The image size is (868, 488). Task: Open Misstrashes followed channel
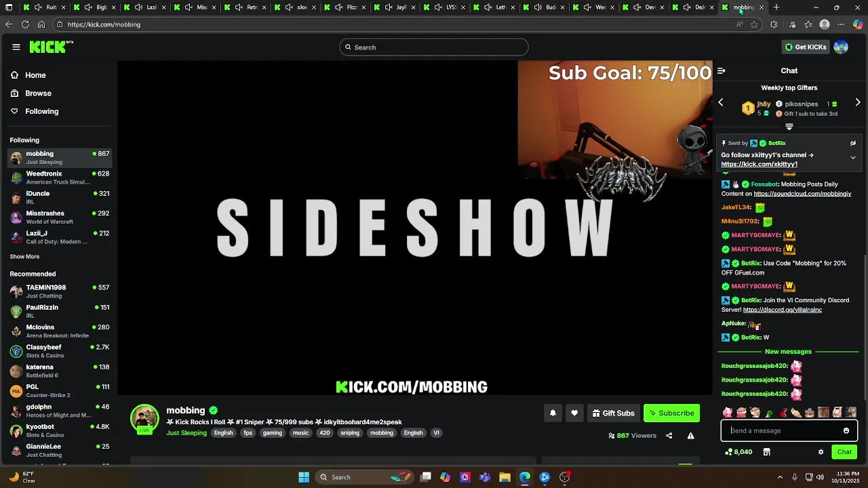(60, 217)
